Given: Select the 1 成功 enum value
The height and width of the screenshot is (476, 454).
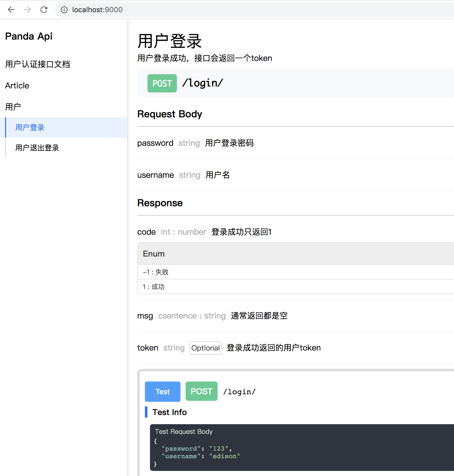Looking at the screenshot, I should coord(154,287).
